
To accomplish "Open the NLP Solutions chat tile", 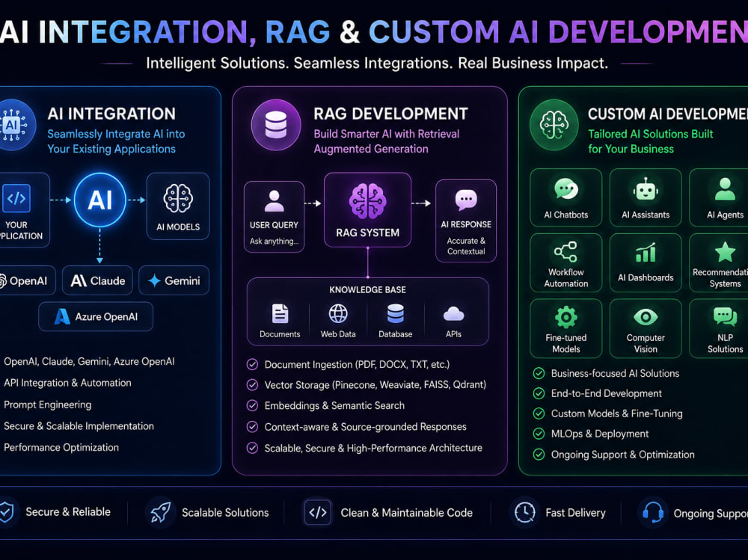I will tap(719, 328).
